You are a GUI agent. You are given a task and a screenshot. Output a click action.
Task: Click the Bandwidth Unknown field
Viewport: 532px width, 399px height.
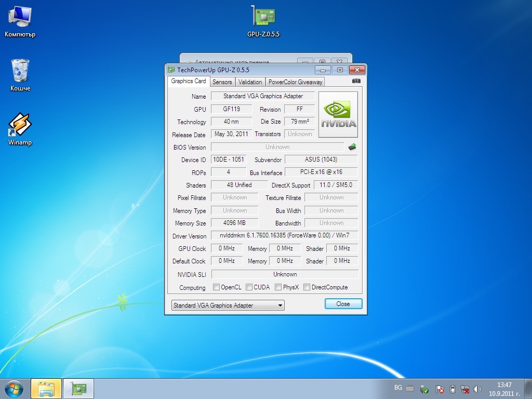coord(331,223)
